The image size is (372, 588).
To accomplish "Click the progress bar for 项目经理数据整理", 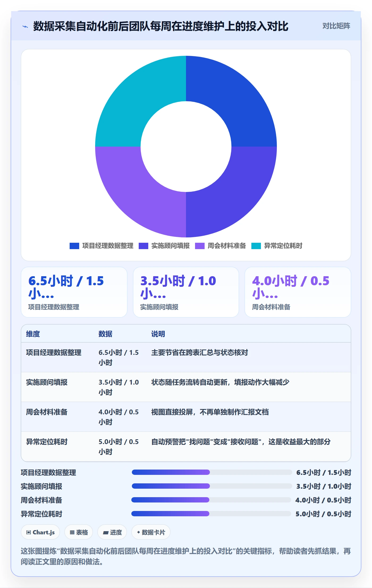I will 212,472.
